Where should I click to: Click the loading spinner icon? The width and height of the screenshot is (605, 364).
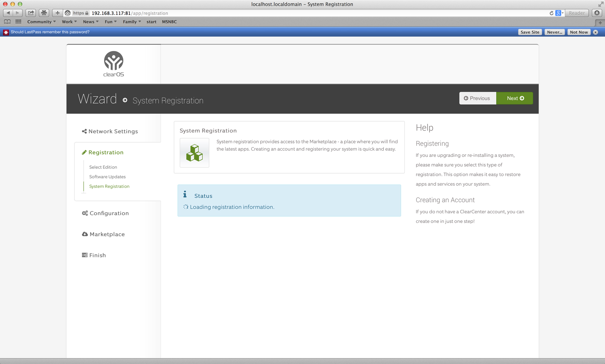click(x=186, y=207)
